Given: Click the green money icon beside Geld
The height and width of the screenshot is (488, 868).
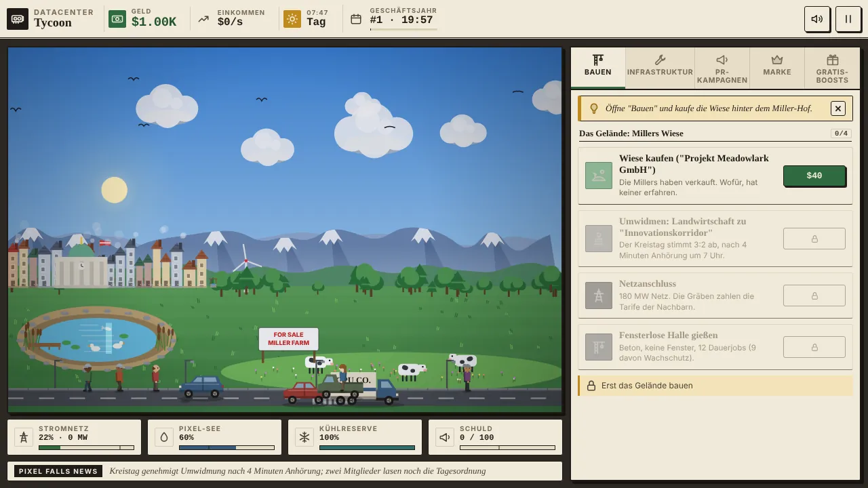Looking at the screenshot, I should click(x=117, y=19).
